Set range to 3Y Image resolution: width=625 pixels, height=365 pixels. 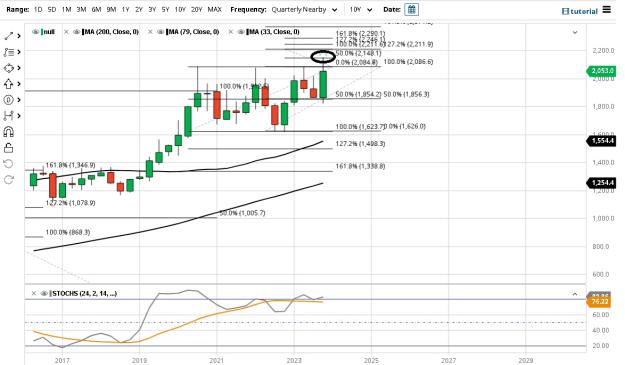tap(152, 10)
